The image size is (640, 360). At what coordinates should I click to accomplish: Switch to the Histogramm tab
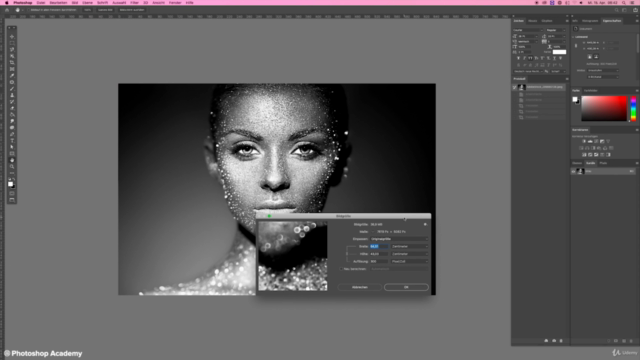coord(590,21)
